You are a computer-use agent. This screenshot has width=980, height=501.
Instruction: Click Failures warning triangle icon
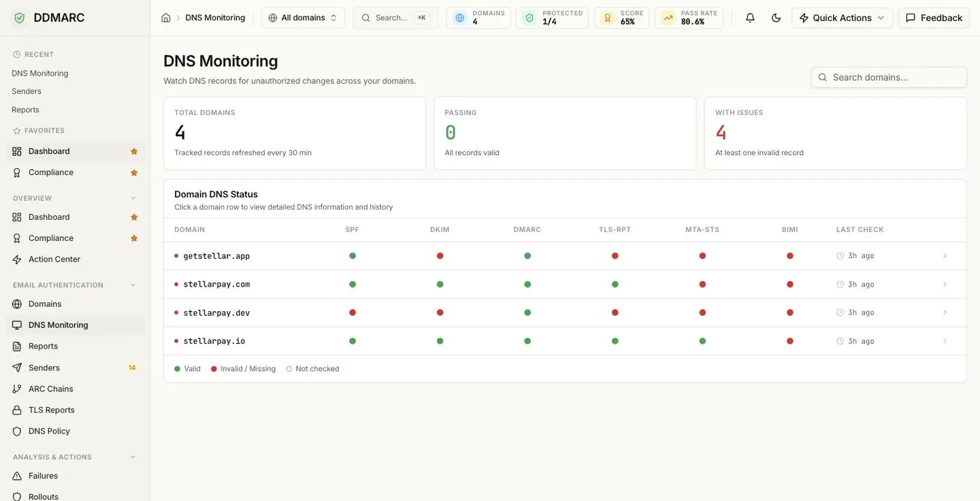tap(17, 476)
